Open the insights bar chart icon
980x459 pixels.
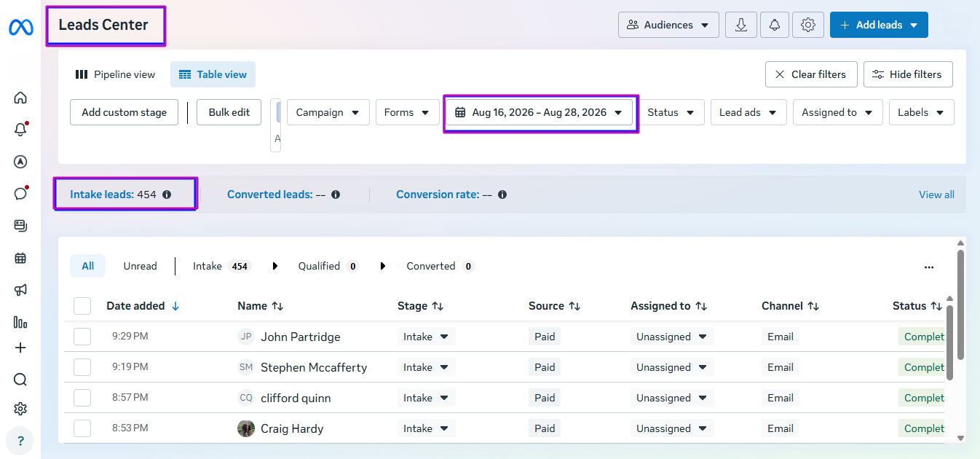pyautogui.click(x=20, y=322)
